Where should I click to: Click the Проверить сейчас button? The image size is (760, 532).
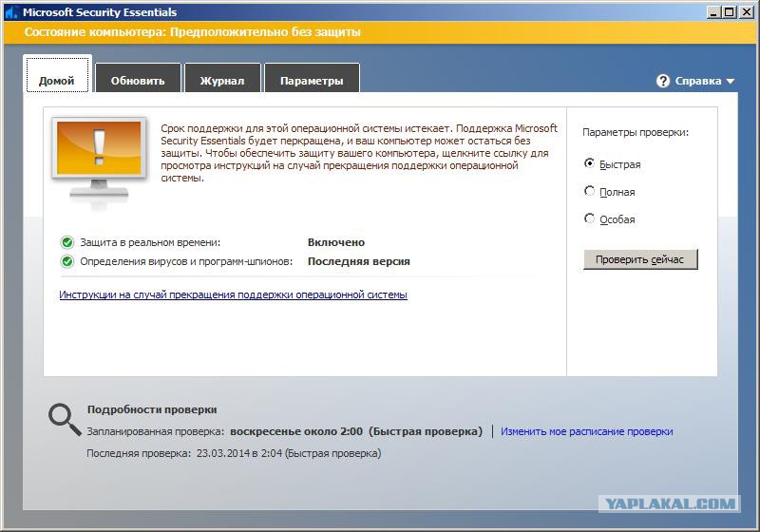pos(640,259)
